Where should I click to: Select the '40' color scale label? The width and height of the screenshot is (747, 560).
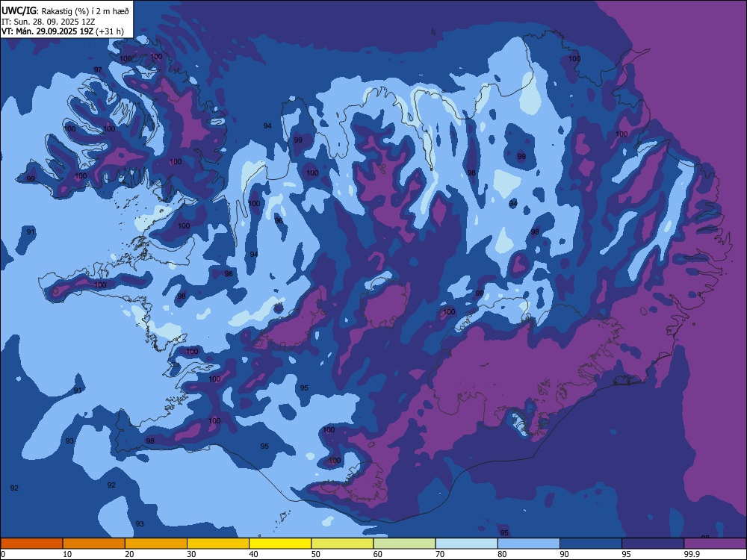(x=253, y=554)
